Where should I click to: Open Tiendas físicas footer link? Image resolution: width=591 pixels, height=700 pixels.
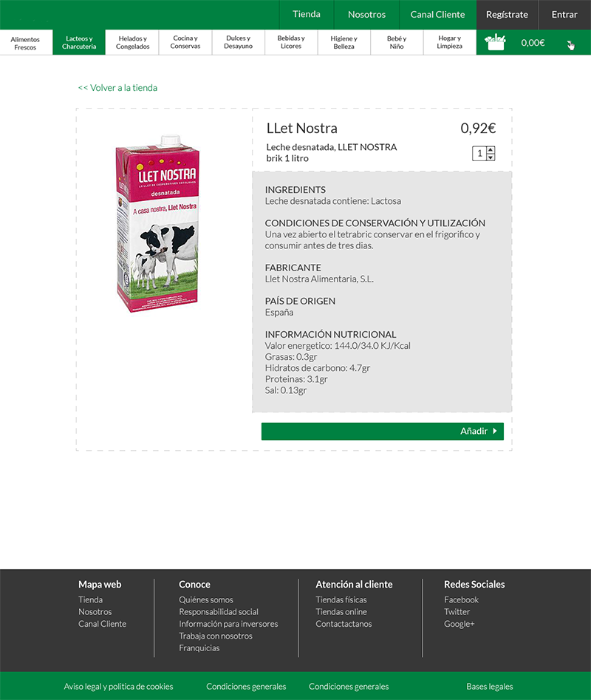point(341,599)
